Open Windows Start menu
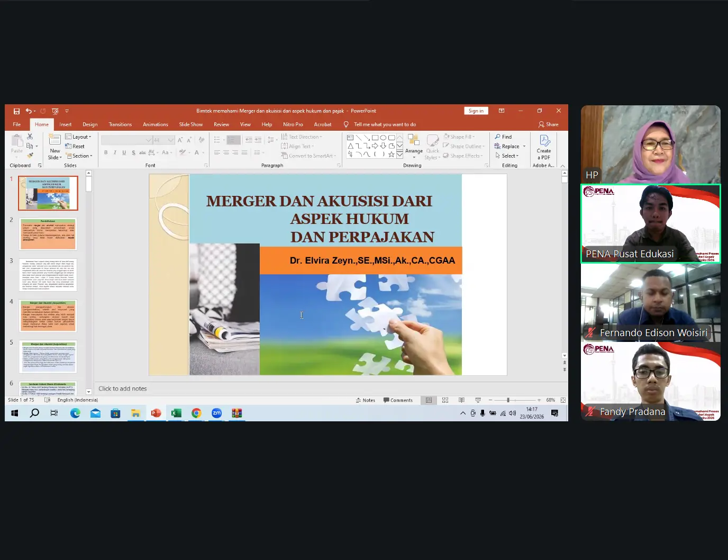 tap(14, 413)
